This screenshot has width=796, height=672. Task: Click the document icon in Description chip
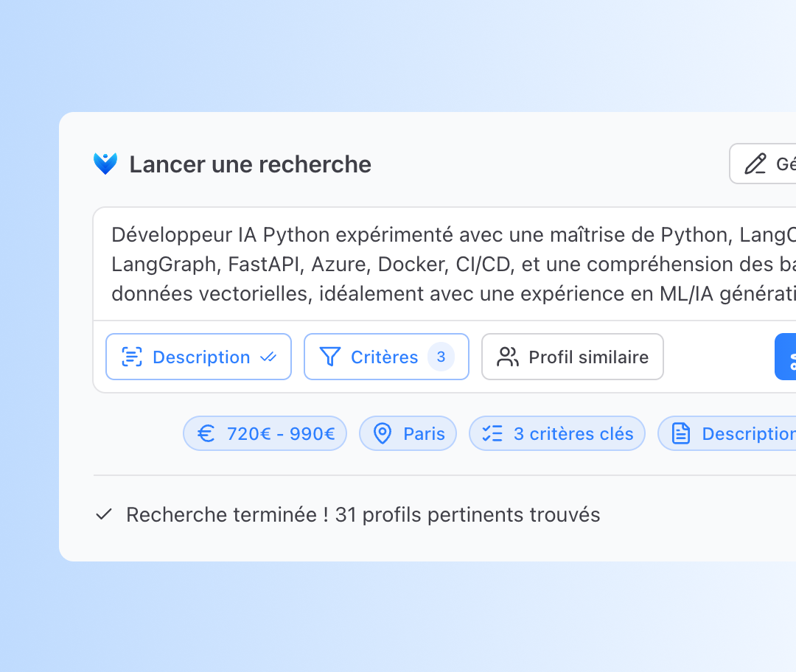click(x=682, y=434)
